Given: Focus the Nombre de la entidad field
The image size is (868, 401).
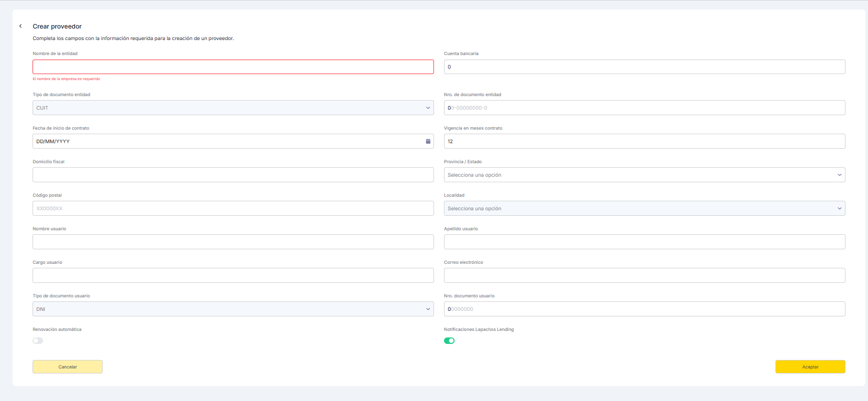Looking at the screenshot, I should 233,67.
